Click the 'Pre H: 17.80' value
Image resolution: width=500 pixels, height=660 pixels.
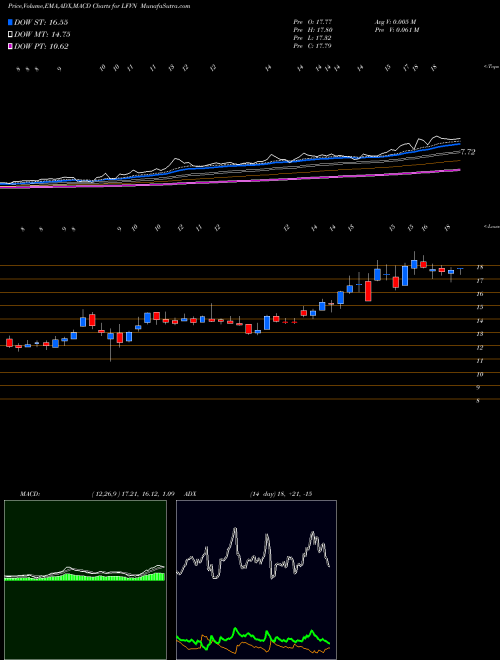pyautogui.click(x=313, y=30)
